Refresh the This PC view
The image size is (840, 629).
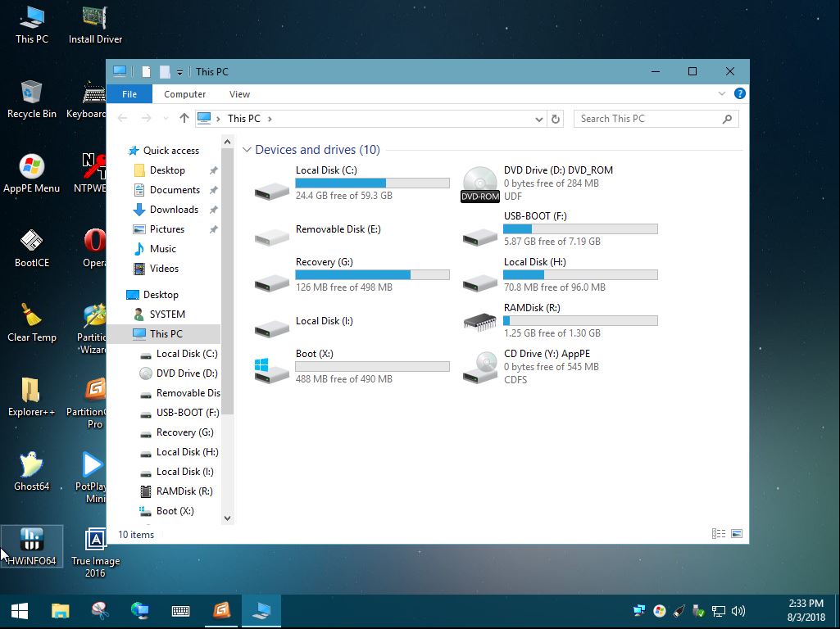(556, 119)
